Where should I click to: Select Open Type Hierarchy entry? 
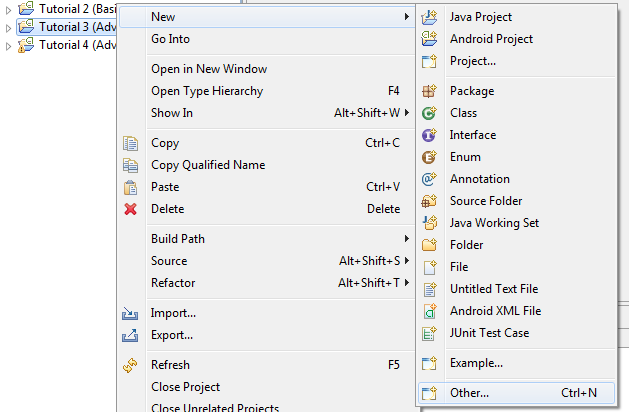[207, 91]
